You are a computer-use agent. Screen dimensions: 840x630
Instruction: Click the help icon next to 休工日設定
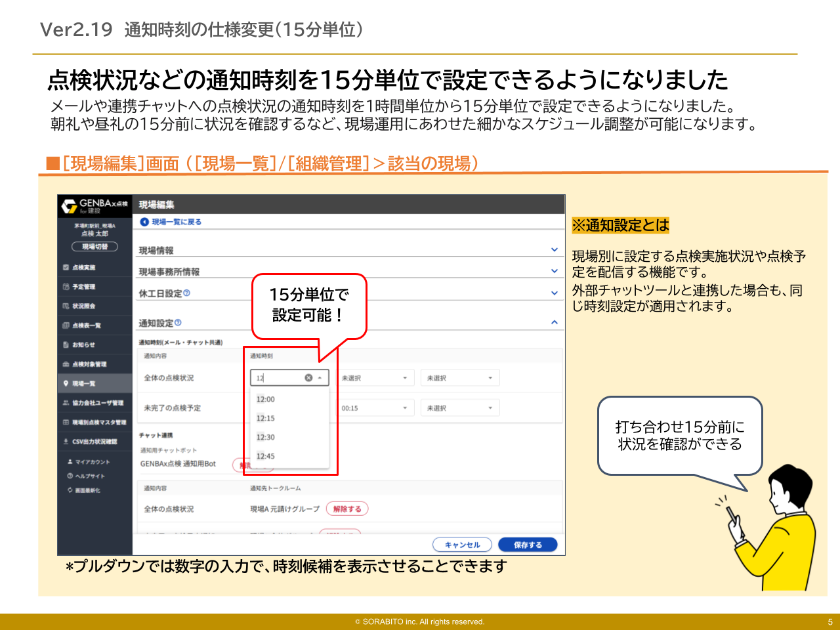187,293
